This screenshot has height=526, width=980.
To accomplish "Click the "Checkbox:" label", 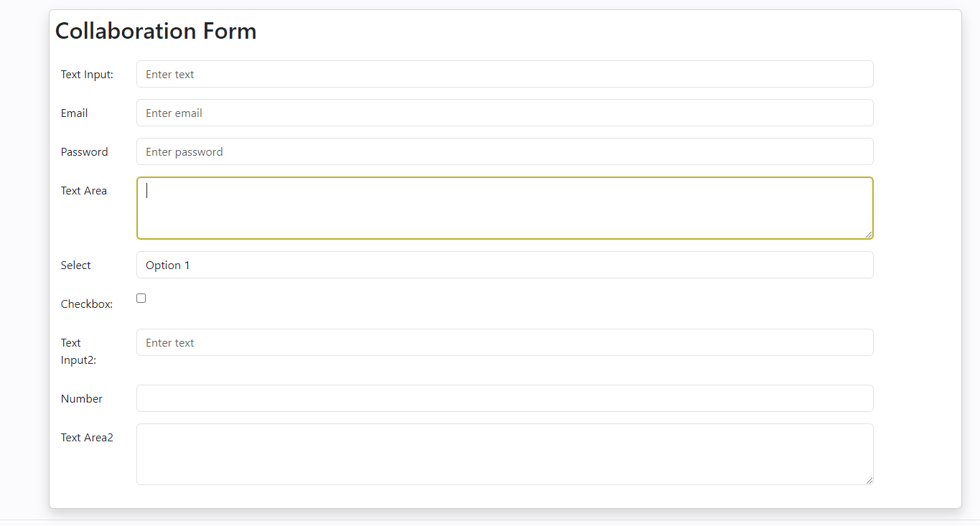I will [x=87, y=304].
